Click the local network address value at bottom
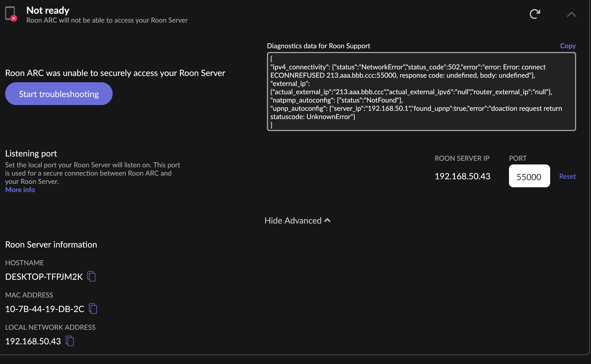 pos(33,341)
